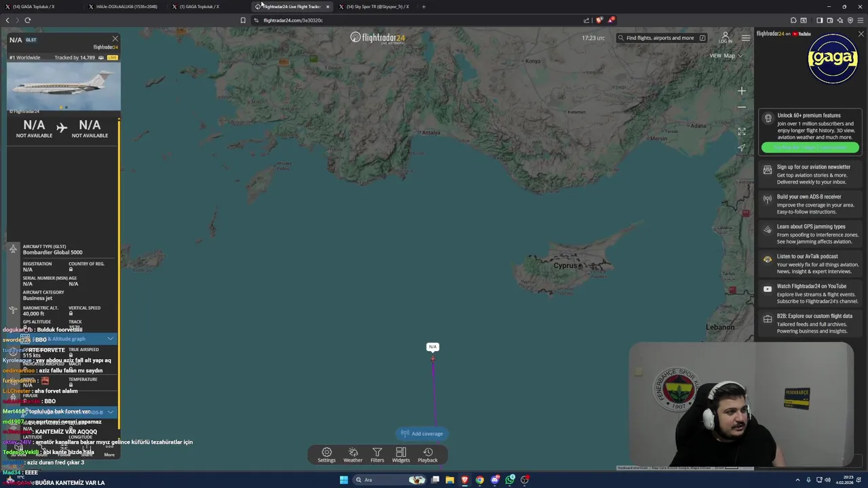Click the Flightradar24 logo

click(378, 38)
